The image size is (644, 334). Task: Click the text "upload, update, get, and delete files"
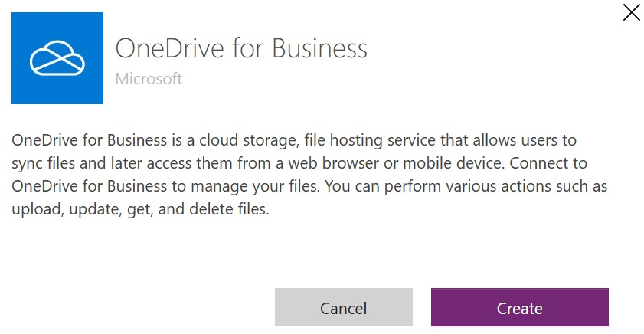140,210
